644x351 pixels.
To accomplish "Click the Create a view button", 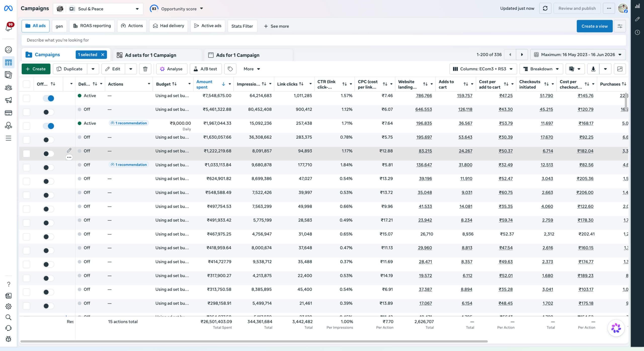I will [x=594, y=26].
